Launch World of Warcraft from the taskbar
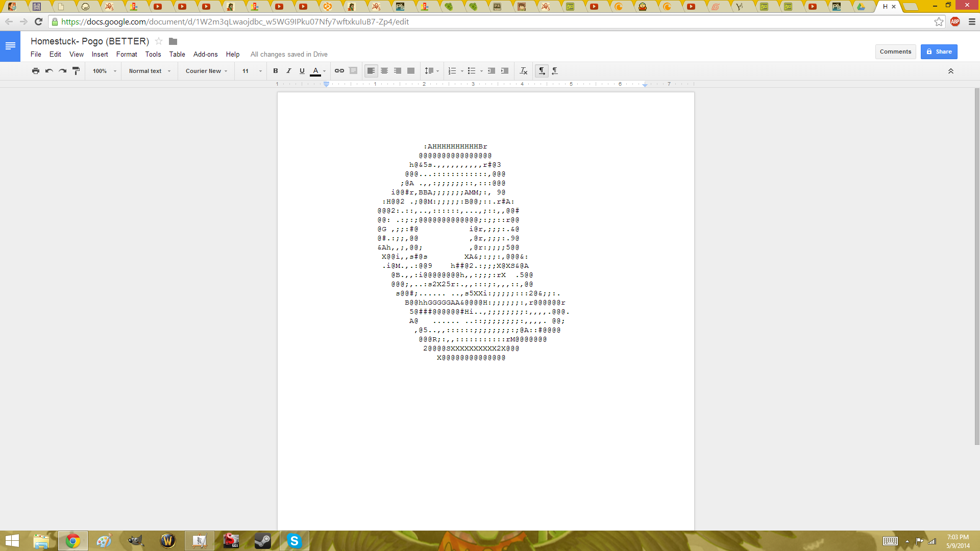 [167, 541]
